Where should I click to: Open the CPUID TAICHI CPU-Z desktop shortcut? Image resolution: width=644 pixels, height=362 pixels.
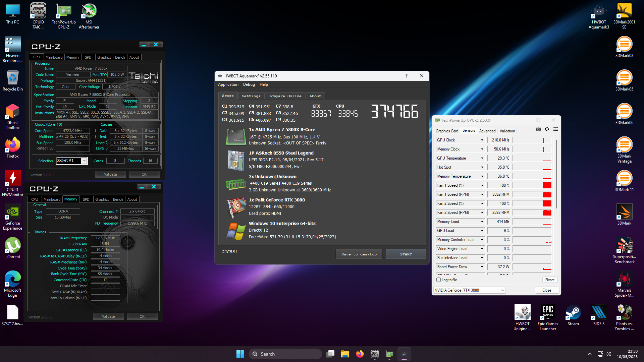click(x=38, y=16)
